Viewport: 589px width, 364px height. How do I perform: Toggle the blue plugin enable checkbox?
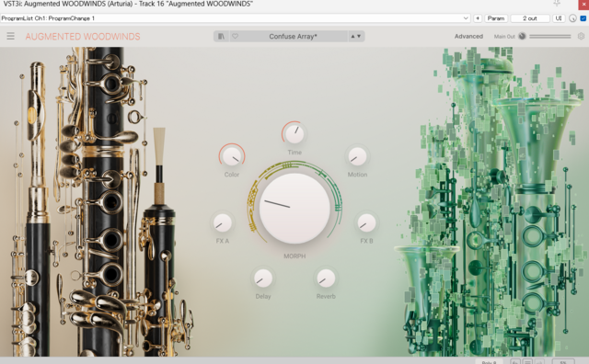click(x=583, y=18)
